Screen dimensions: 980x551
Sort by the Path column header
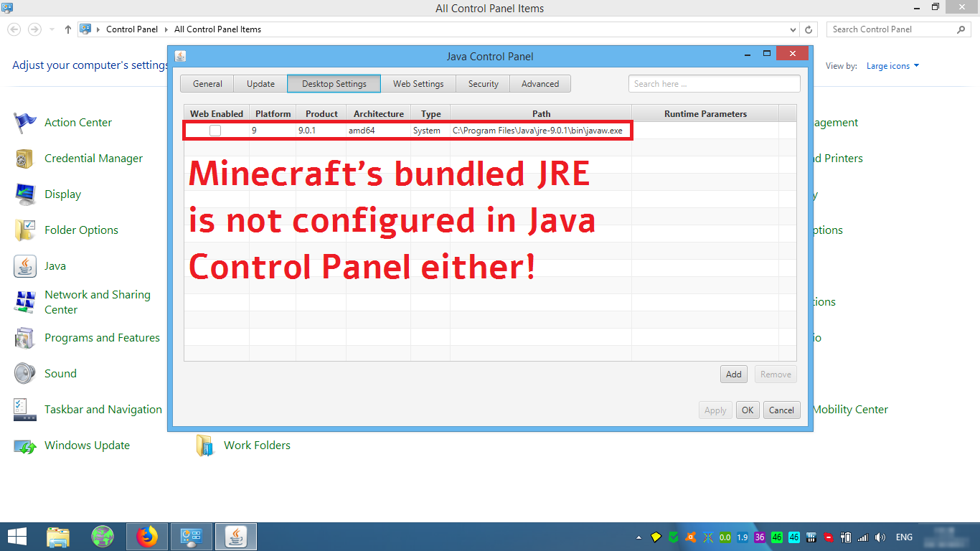coord(541,113)
